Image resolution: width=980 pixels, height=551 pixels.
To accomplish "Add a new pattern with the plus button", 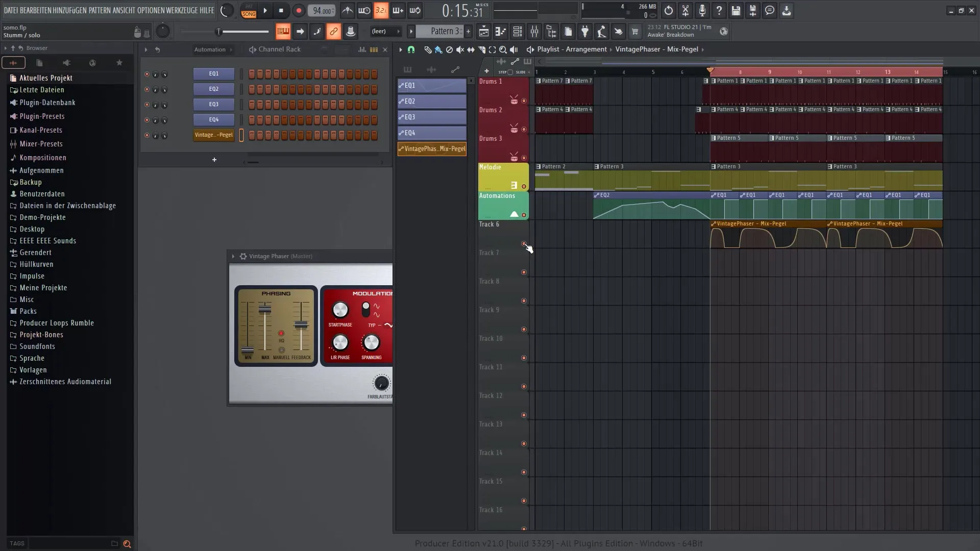I will click(468, 32).
